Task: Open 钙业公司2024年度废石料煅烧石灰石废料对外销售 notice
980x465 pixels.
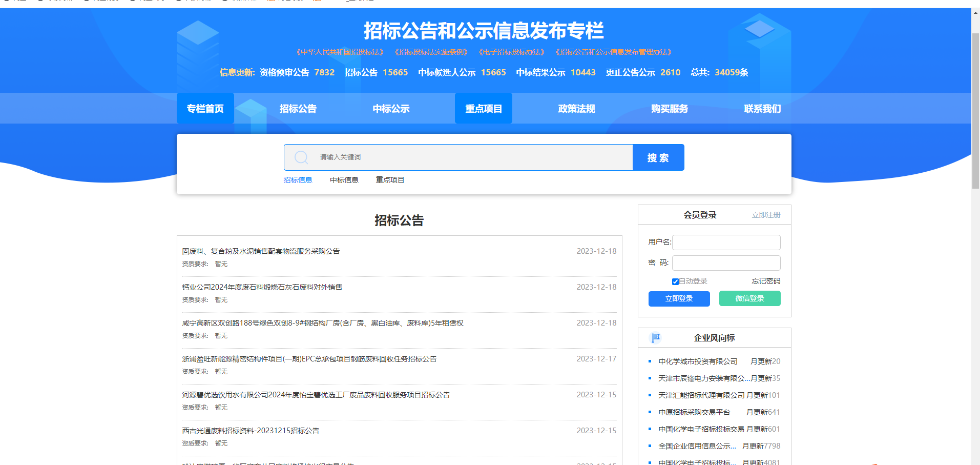Action: coord(262,287)
